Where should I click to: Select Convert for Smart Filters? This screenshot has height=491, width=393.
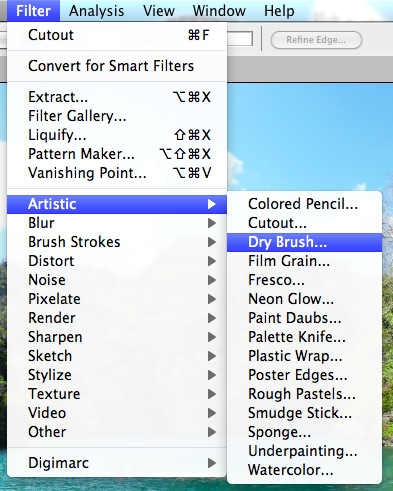(x=117, y=66)
